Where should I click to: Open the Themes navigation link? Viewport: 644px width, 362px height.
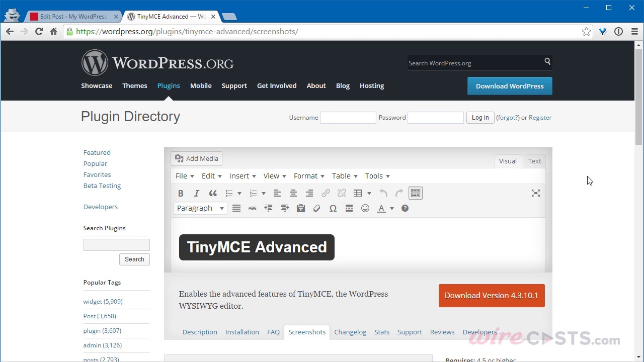(135, 85)
